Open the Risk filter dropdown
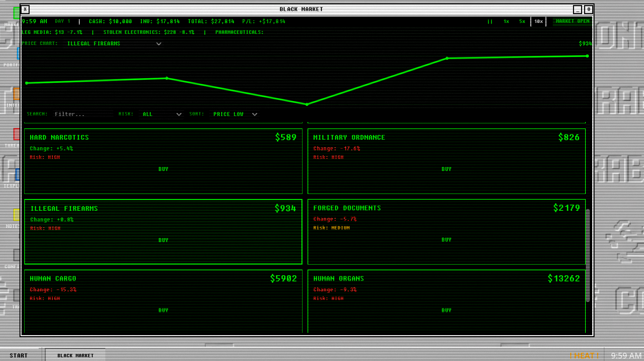This screenshot has height=361, width=644. pyautogui.click(x=162, y=114)
